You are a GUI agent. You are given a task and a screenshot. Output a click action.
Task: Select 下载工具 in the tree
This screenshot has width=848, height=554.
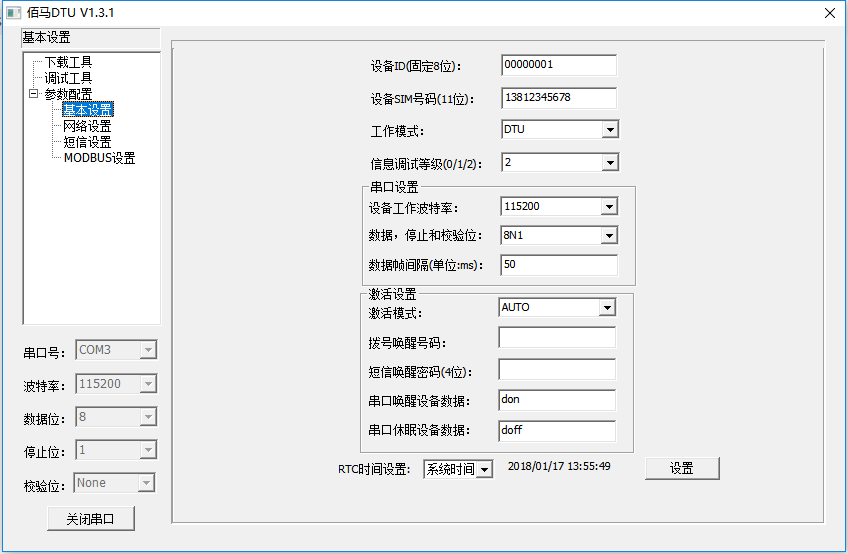[68, 62]
